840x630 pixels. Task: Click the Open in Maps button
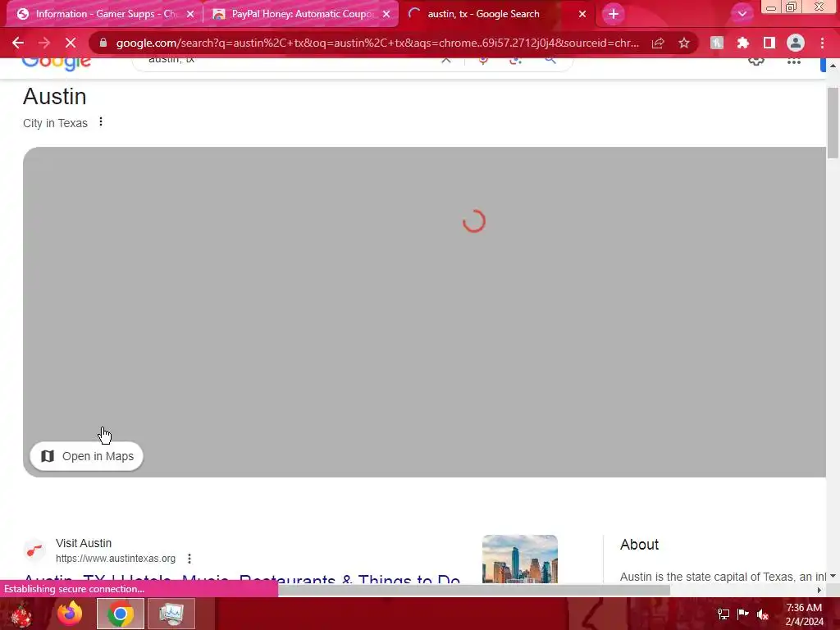pyautogui.click(x=87, y=456)
